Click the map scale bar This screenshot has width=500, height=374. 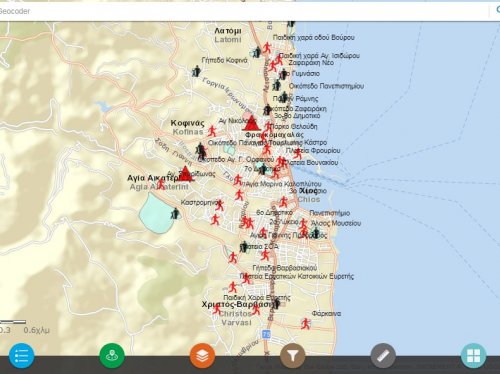tap(13, 322)
